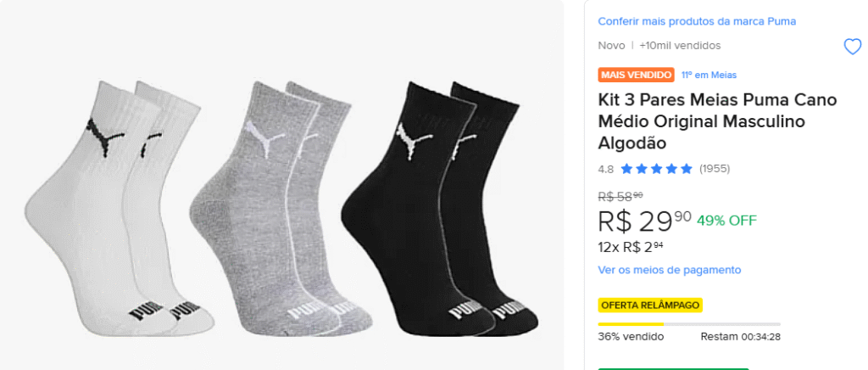This screenshot has width=868, height=370.
Task: Open the 11º em Meias ranking link
Action: pos(709,75)
